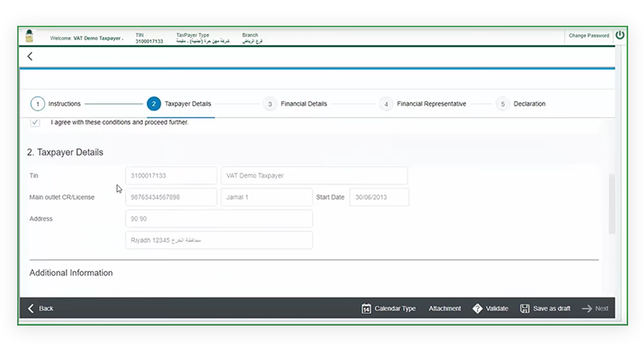The width and height of the screenshot is (644, 354).
Task: Click the power logout icon
Action: (x=620, y=35)
